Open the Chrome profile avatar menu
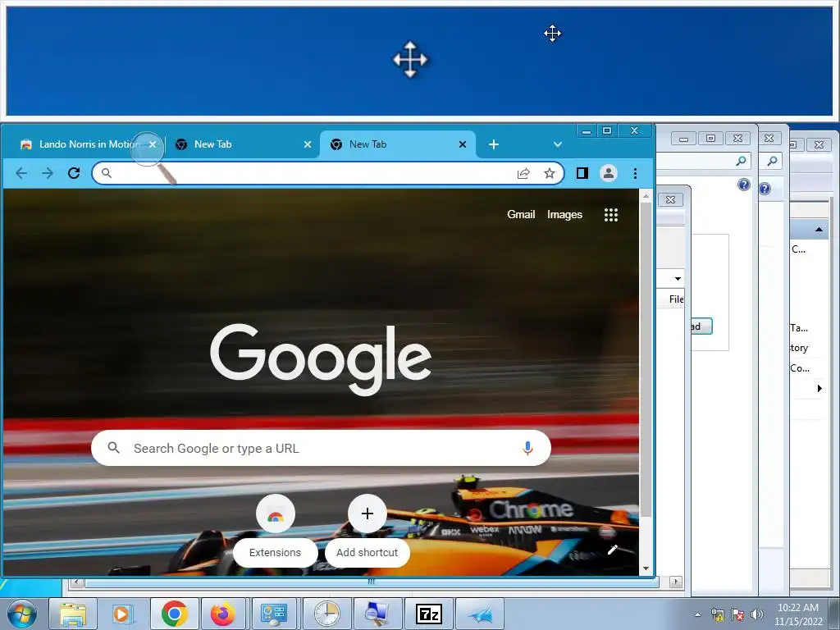 pyautogui.click(x=609, y=173)
